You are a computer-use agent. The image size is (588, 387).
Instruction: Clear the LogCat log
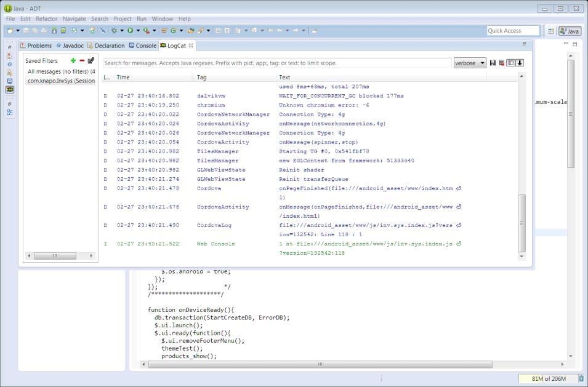point(501,63)
